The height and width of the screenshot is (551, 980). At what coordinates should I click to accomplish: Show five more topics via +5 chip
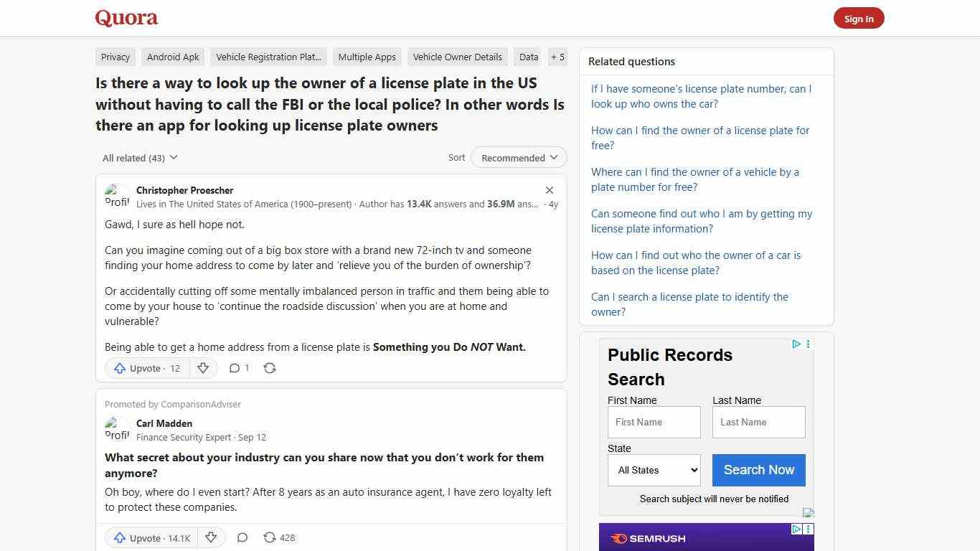[x=557, y=57]
